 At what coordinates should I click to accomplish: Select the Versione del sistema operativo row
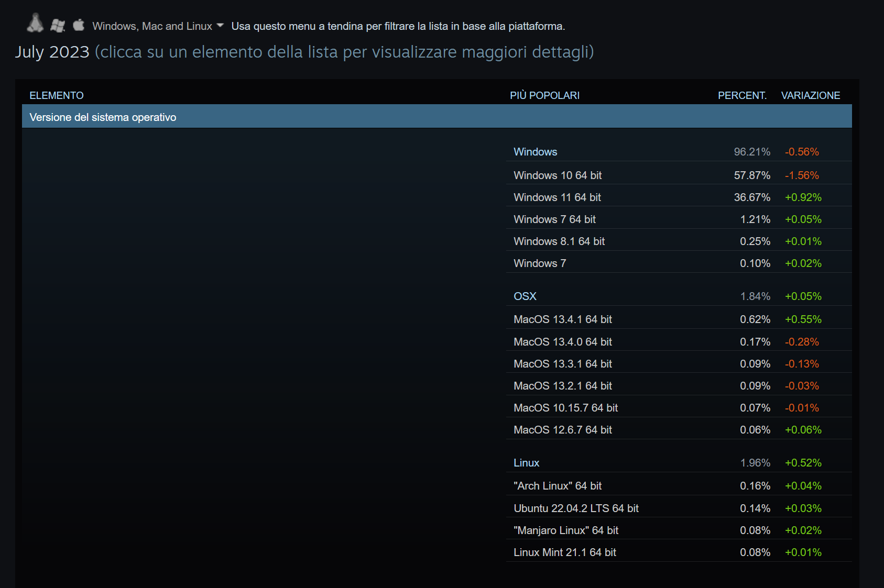tap(436, 116)
